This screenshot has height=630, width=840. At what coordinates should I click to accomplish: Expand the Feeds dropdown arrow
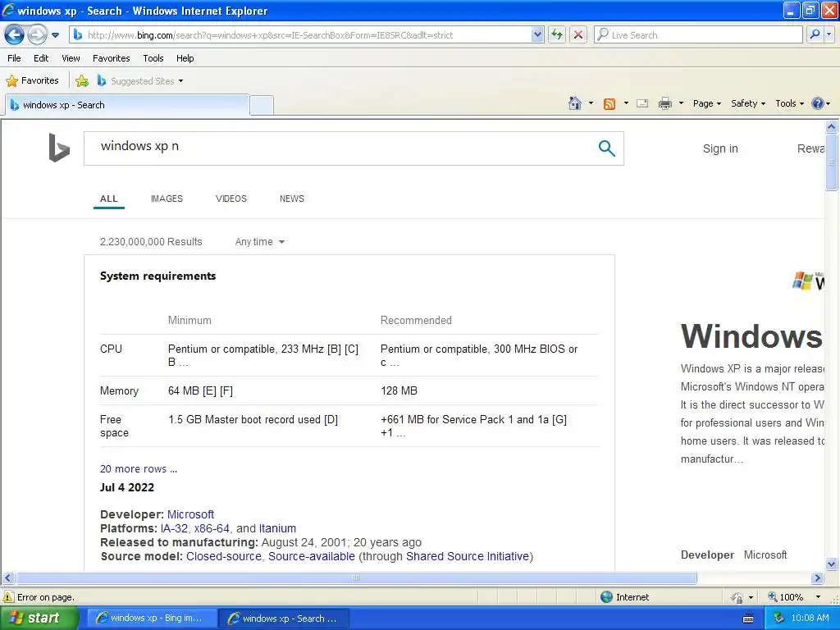pos(626,103)
